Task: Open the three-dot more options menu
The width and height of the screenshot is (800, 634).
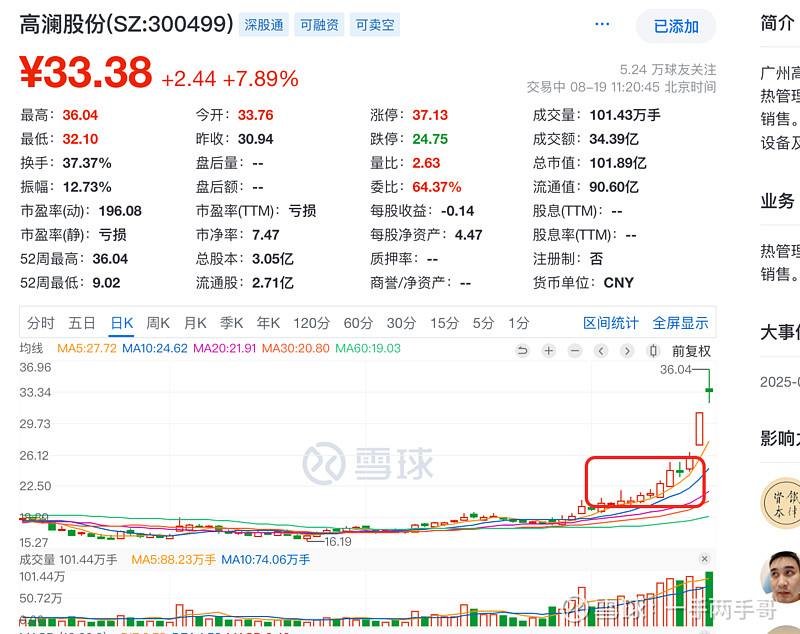Action: point(603,24)
